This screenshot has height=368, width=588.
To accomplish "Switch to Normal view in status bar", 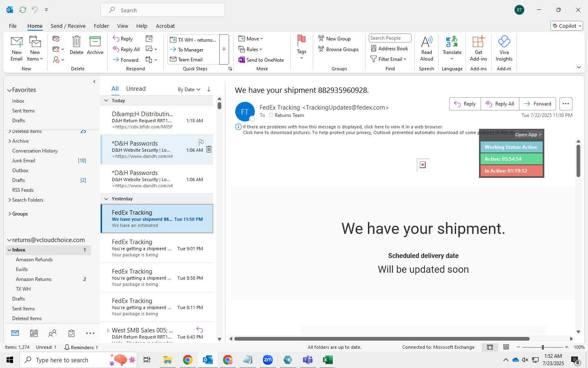I will click(490, 347).
